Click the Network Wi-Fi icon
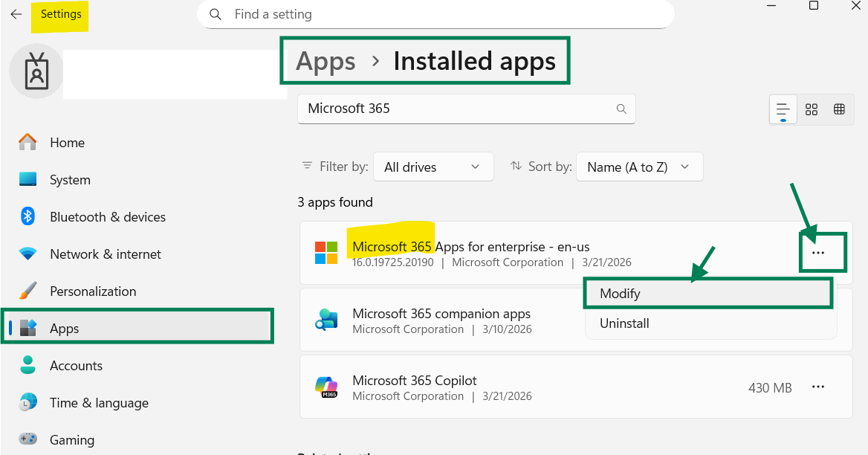 click(x=27, y=254)
